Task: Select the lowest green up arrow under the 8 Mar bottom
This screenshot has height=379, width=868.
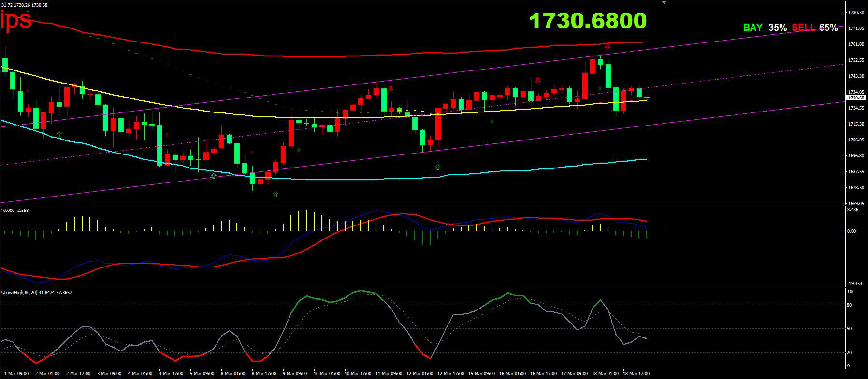Action: click(275, 194)
